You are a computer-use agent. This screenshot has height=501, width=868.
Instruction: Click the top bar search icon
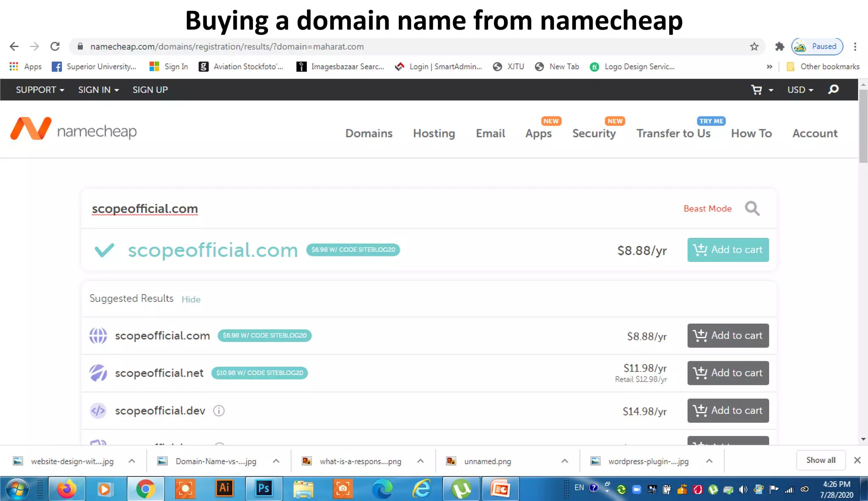833,89
